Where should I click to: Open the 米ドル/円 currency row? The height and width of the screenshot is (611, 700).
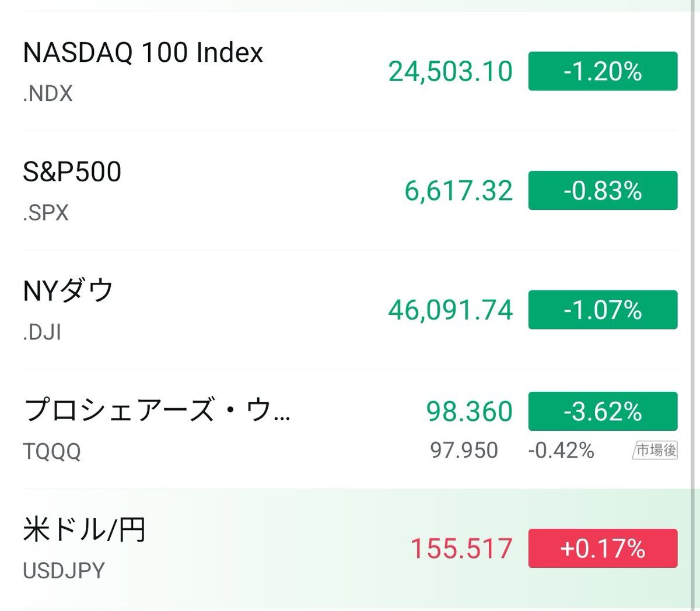tap(84, 530)
